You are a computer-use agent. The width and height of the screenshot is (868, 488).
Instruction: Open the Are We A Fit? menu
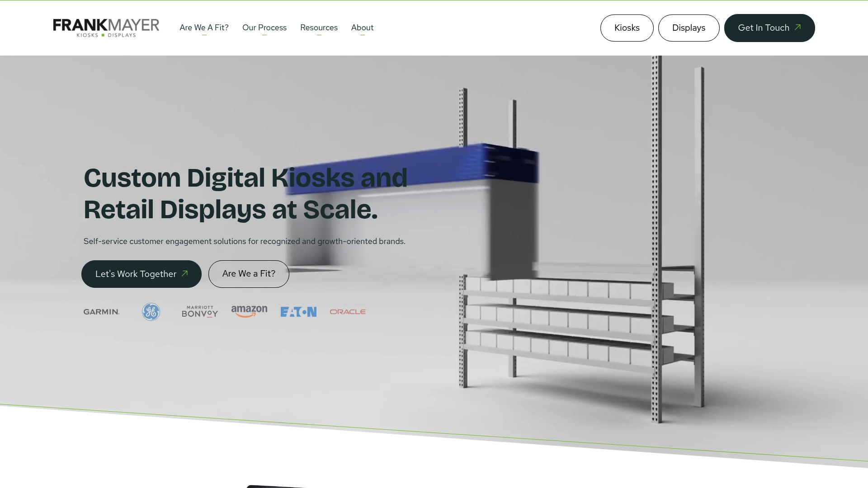pos(204,28)
